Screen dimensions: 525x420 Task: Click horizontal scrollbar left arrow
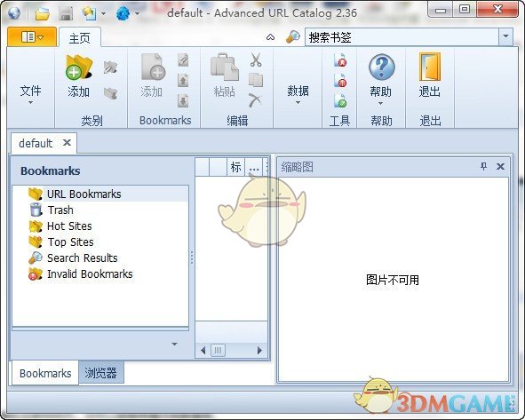[203, 351]
